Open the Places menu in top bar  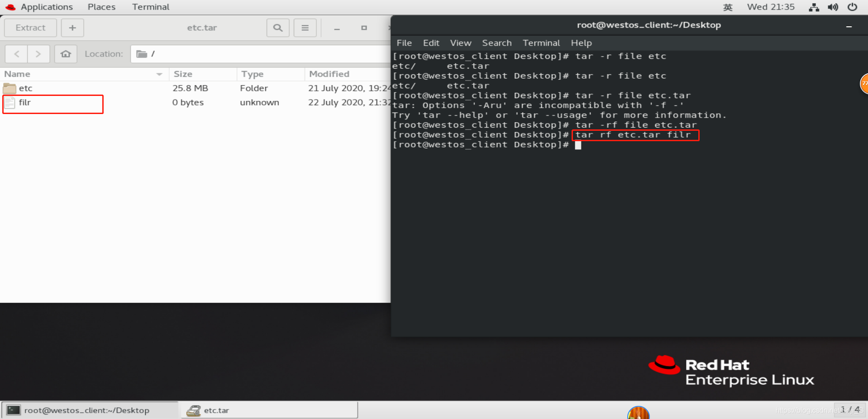[x=102, y=7]
